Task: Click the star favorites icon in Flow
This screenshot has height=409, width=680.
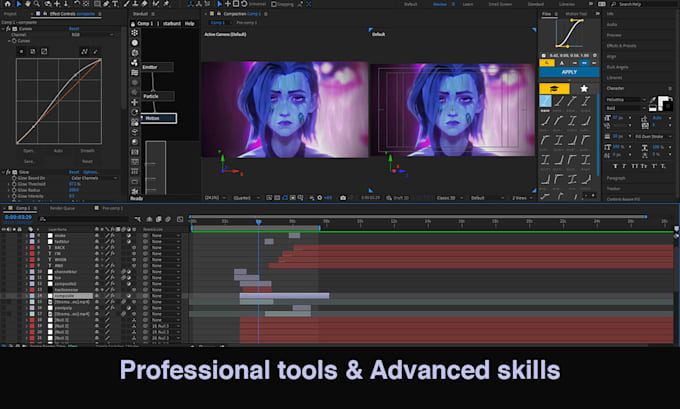Action: point(584,88)
